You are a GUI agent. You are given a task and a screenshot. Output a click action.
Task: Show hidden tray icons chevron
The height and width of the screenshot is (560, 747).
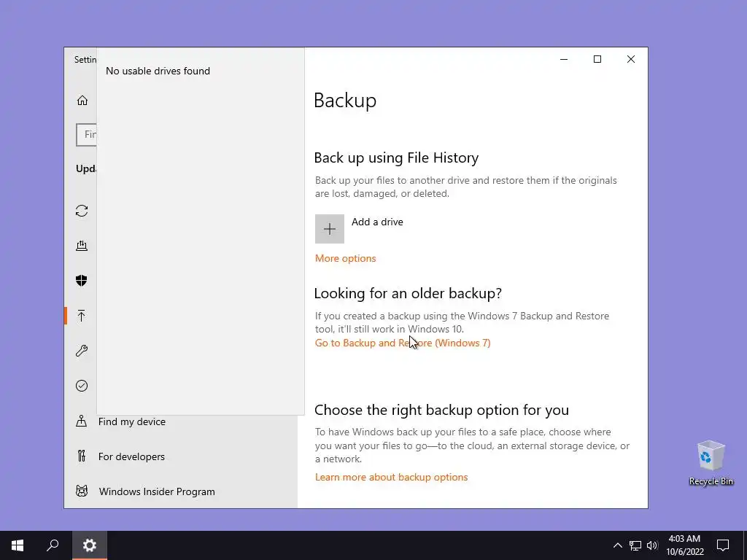click(617, 545)
